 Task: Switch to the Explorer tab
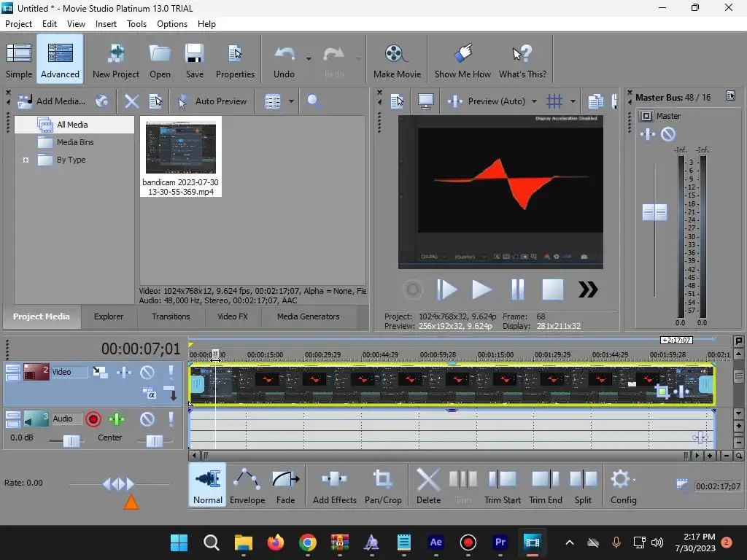pos(109,316)
